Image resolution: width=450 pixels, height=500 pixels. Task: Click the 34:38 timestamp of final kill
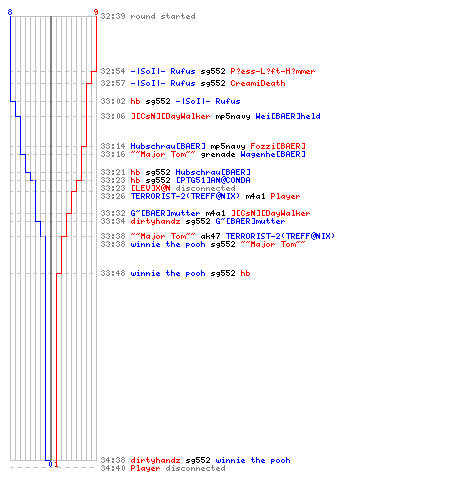point(113,460)
